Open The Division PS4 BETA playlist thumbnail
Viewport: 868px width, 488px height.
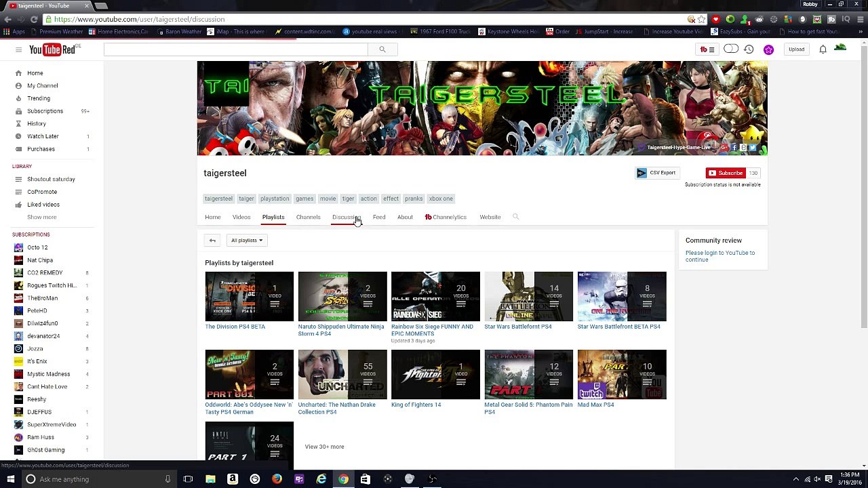click(x=250, y=296)
